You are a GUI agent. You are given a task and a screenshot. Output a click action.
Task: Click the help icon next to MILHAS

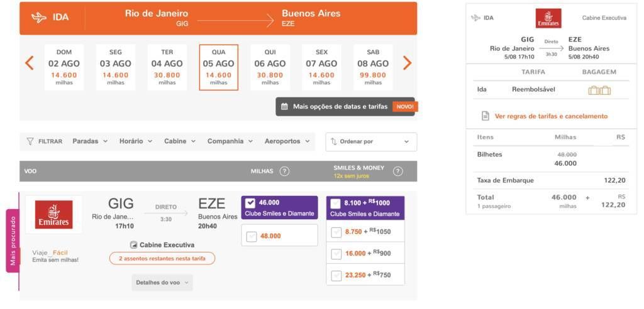pyautogui.click(x=284, y=171)
